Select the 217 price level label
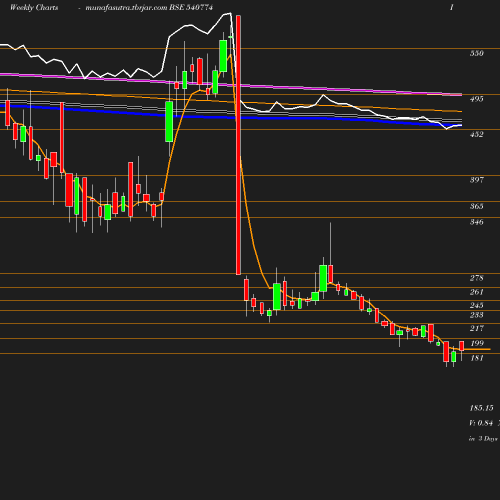The height and width of the screenshot is (500, 500). click(476, 328)
